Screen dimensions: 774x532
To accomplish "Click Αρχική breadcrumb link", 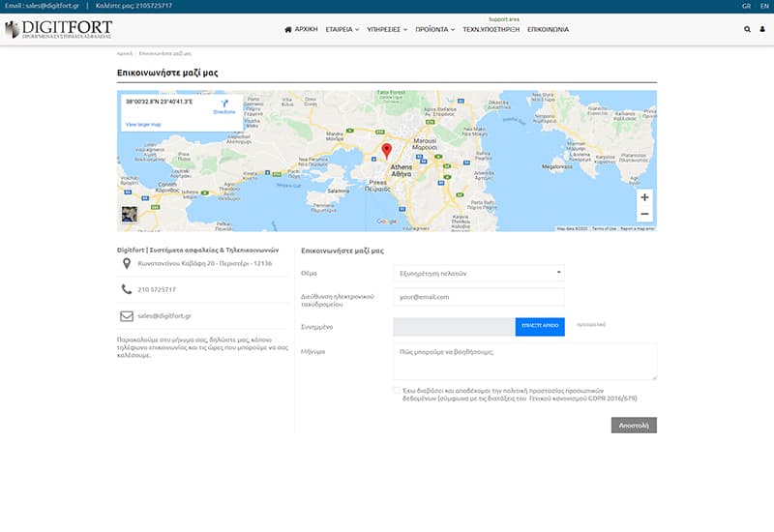I will pos(125,53).
